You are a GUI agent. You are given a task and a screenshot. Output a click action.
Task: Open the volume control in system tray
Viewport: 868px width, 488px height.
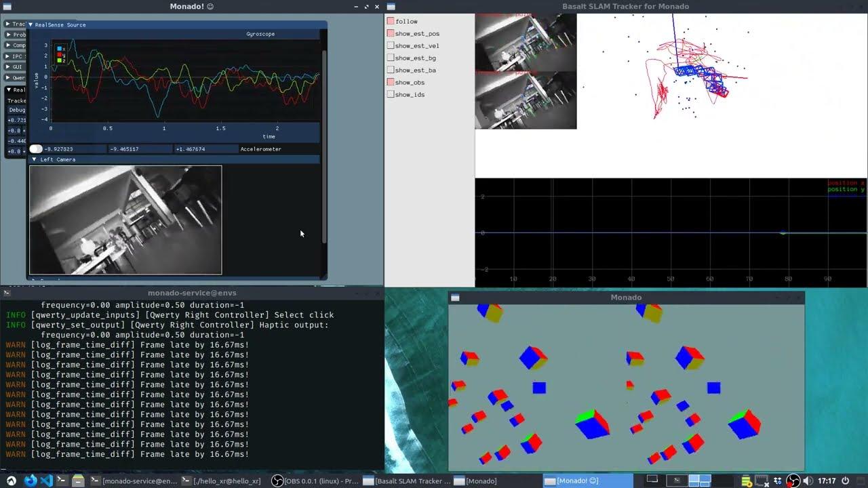808,481
